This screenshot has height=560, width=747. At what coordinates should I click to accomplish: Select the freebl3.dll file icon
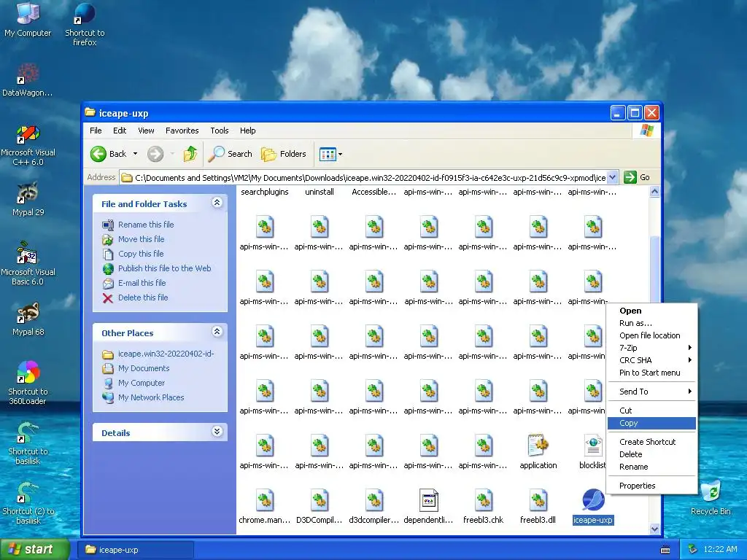pyautogui.click(x=538, y=507)
